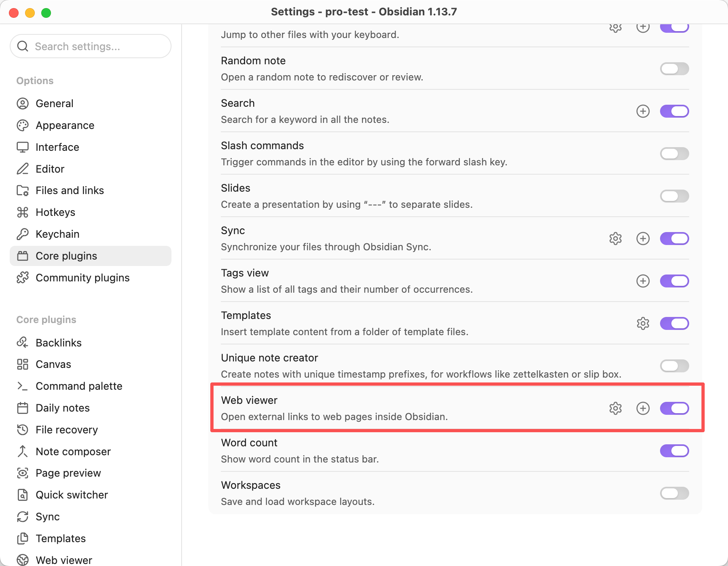Viewport: 728px width, 566px height.
Task: Click plus icon in Sync row
Action: point(643,239)
